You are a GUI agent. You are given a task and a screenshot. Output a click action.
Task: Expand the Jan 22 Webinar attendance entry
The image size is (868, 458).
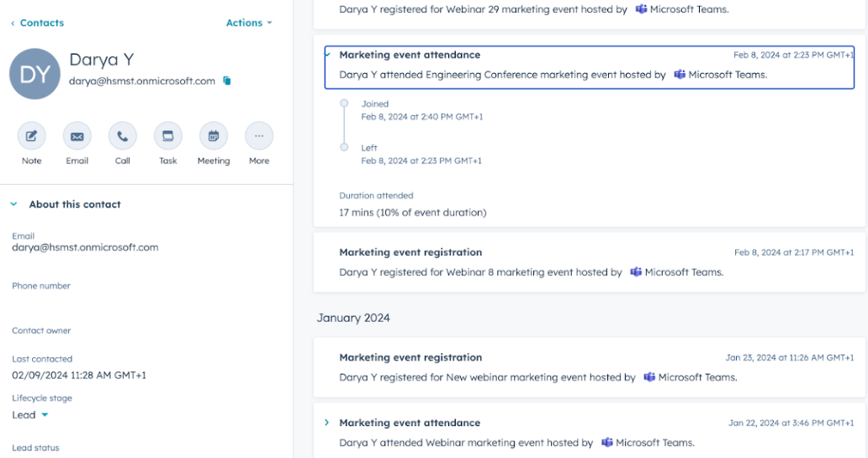click(327, 423)
